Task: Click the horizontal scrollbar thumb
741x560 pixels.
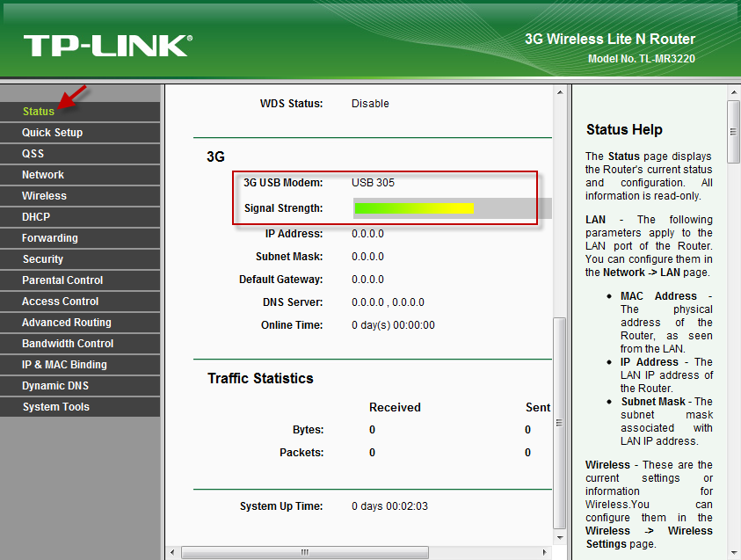Action: pyautogui.click(x=305, y=552)
